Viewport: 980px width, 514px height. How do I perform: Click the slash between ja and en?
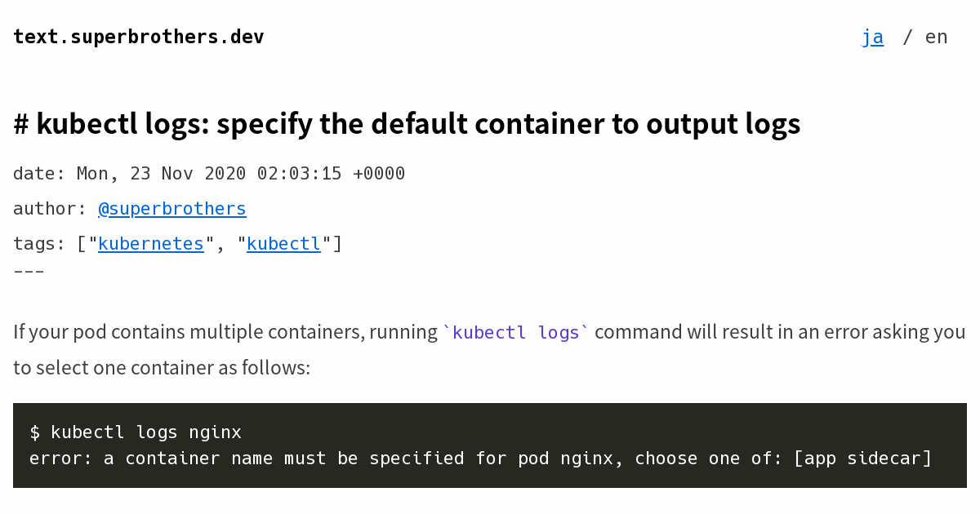point(906,36)
